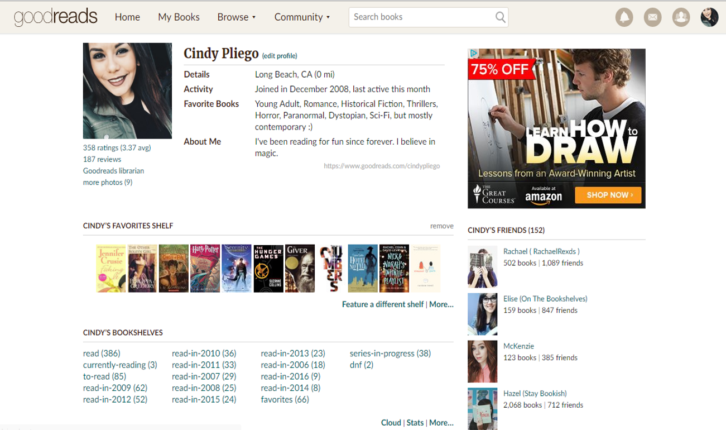The width and height of the screenshot is (726, 430).
Task: Open the read-in-2009 (62) shelf
Action: 115,388
